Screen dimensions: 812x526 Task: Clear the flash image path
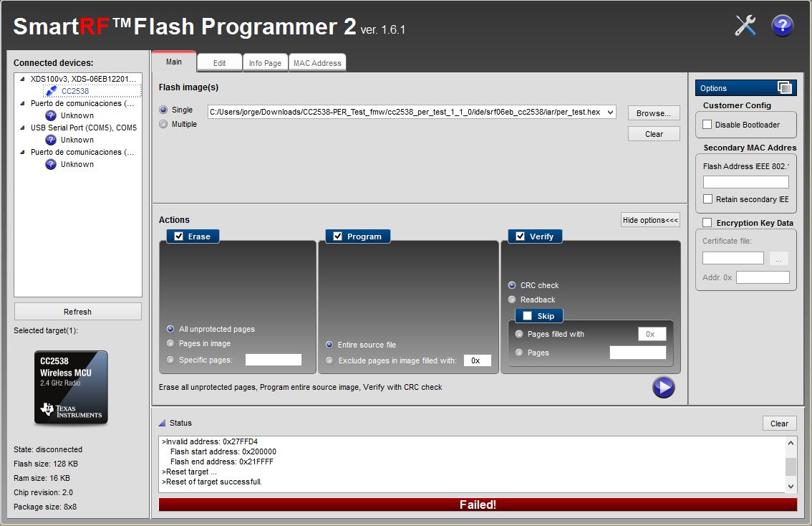coord(654,134)
